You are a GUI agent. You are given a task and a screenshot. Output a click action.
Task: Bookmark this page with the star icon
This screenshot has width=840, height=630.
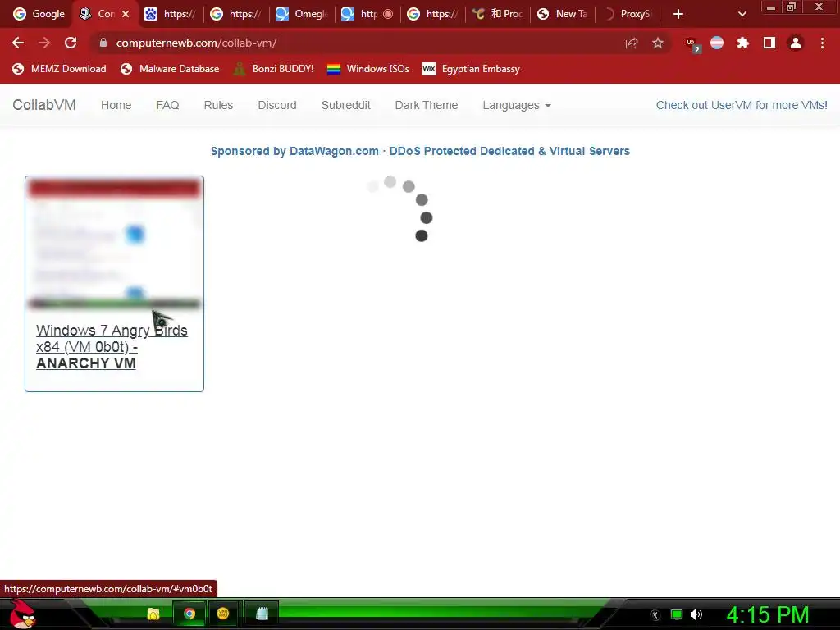658,43
